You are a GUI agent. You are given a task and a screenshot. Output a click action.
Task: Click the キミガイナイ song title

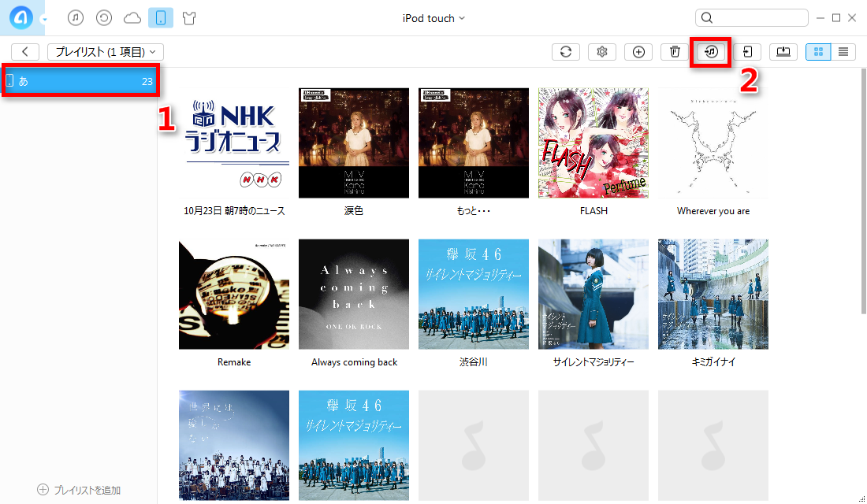[x=713, y=362]
